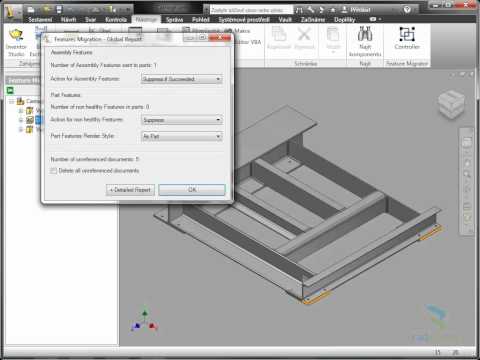Image resolution: width=480 pixels, height=360 pixels.
Task: Click 'Number of Assembly Features sent to parts' text
Action: tap(104, 65)
